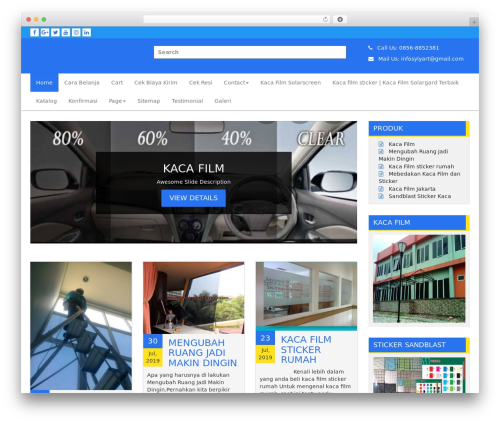Click the 30 Jul 2019 date badge
The height and width of the screenshot is (423, 500).
(x=153, y=350)
